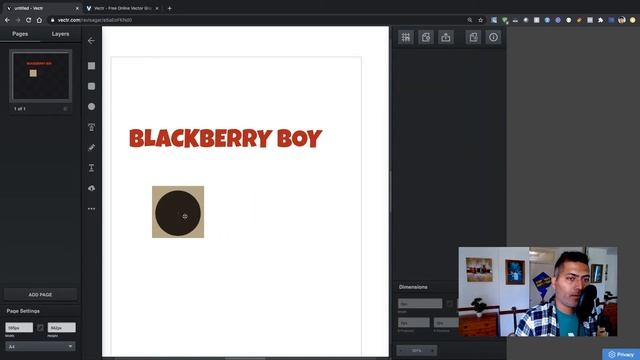Edit the page Width field

tap(19, 328)
